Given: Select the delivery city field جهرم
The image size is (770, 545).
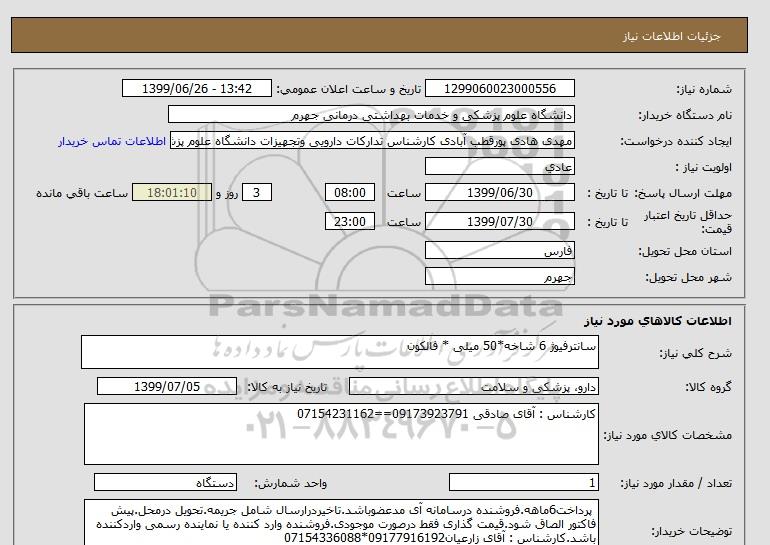Looking at the screenshot, I should point(499,276).
